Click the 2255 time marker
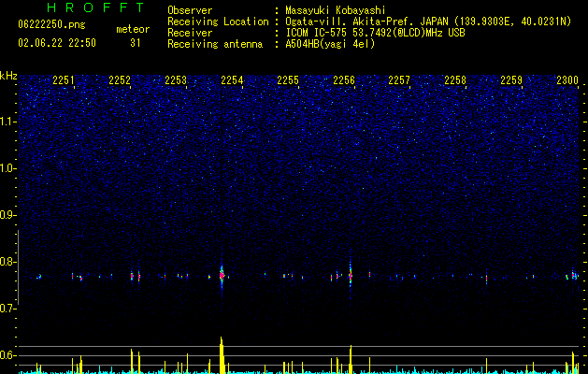The image size is (588, 374). tap(288, 80)
